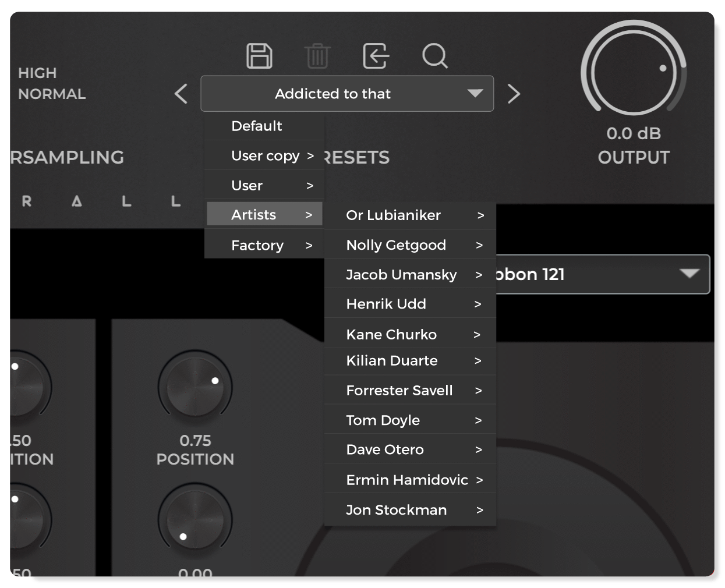Screen dimensions: 725x588
Task: Open Kilian Duarte artist presets
Action: 410,360
